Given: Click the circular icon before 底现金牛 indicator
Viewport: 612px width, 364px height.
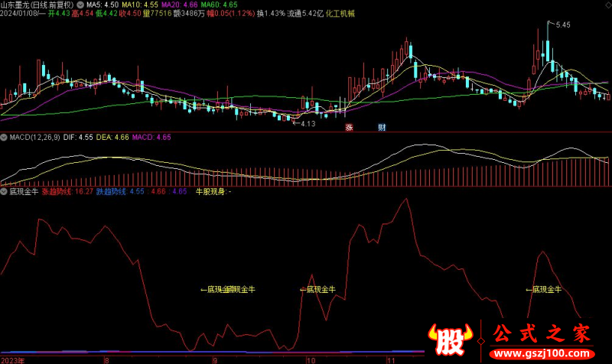Looking at the screenshot, I should (x=4, y=192).
